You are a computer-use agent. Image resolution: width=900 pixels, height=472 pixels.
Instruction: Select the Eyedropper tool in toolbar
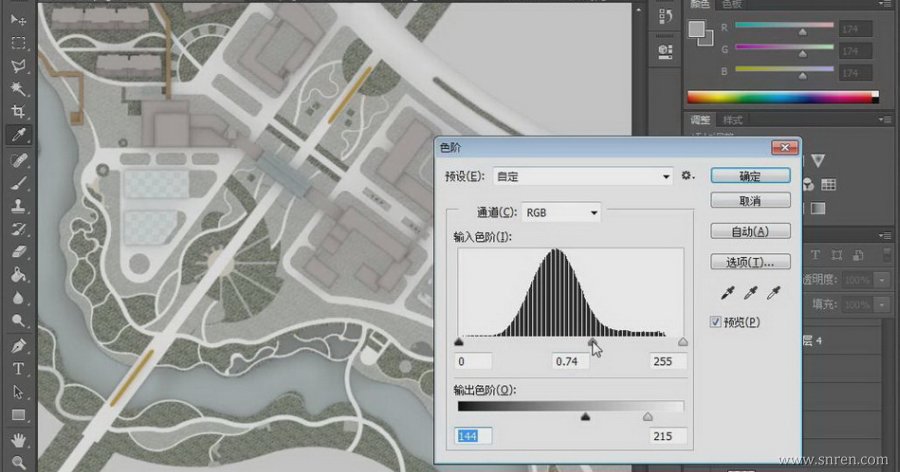point(18,135)
